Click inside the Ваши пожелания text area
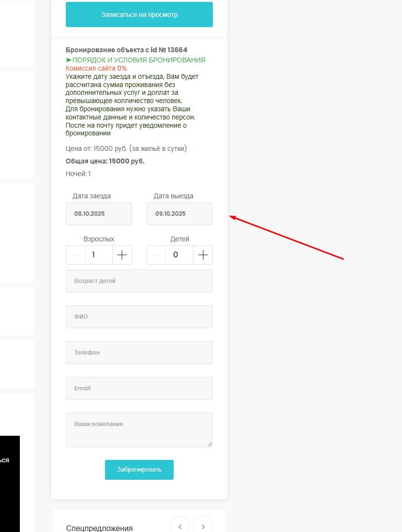This screenshot has height=532, width=402. click(139, 429)
